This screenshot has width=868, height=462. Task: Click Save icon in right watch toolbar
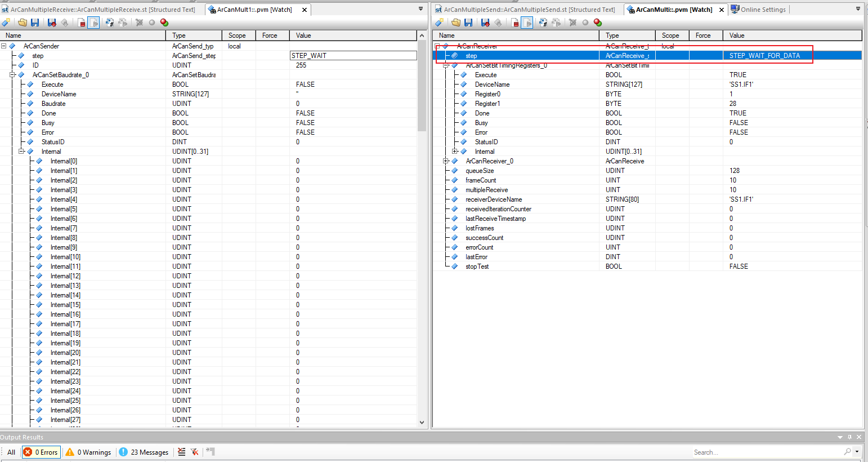click(x=468, y=23)
